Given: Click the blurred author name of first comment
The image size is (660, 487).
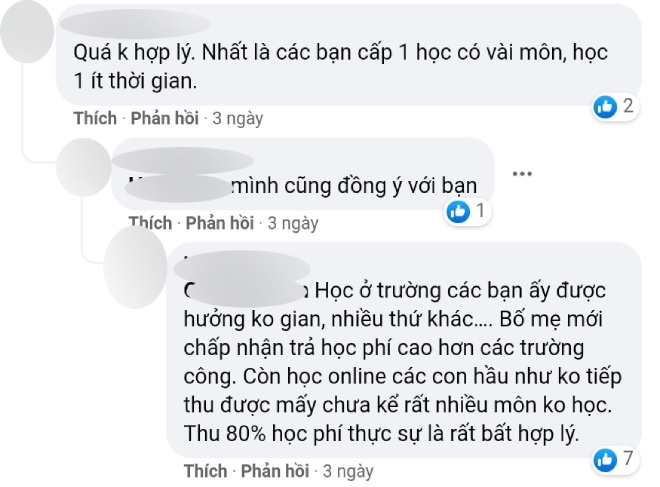Looking at the screenshot, I should pyautogui.click(x=135, y=23).
